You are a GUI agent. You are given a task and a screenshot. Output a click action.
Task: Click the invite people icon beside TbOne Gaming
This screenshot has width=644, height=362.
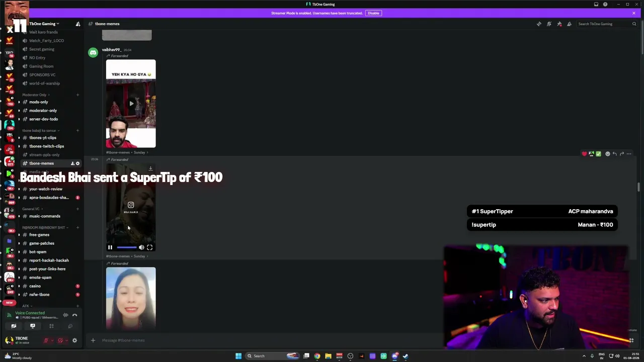tap(78, 24)
